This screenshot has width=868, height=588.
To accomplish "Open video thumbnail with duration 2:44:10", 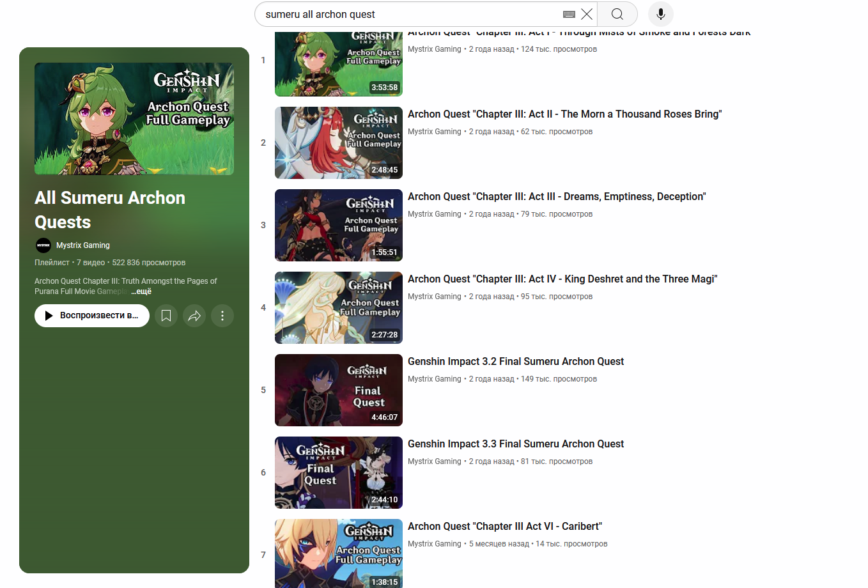I will 339,472.
